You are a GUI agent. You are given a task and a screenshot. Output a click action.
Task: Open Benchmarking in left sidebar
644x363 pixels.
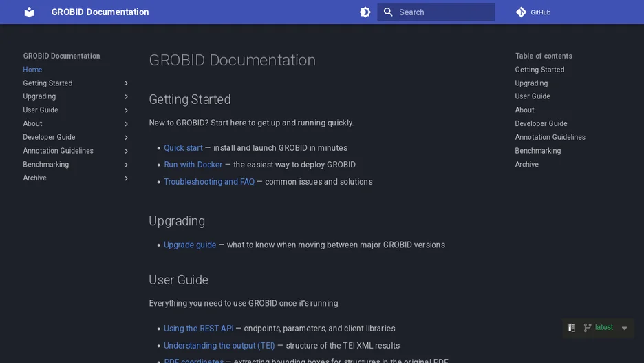click(46, 164)
